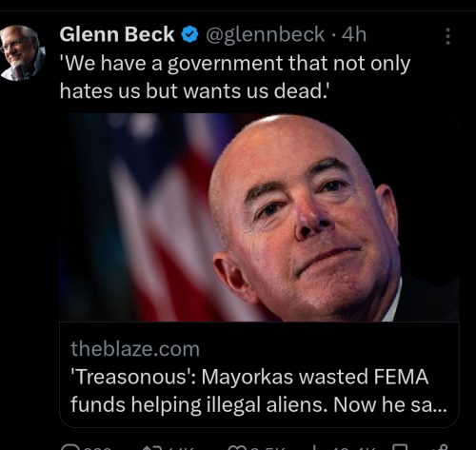Click the share icon at bottom right
Screen dimensions: 476x450
[444, 447]
